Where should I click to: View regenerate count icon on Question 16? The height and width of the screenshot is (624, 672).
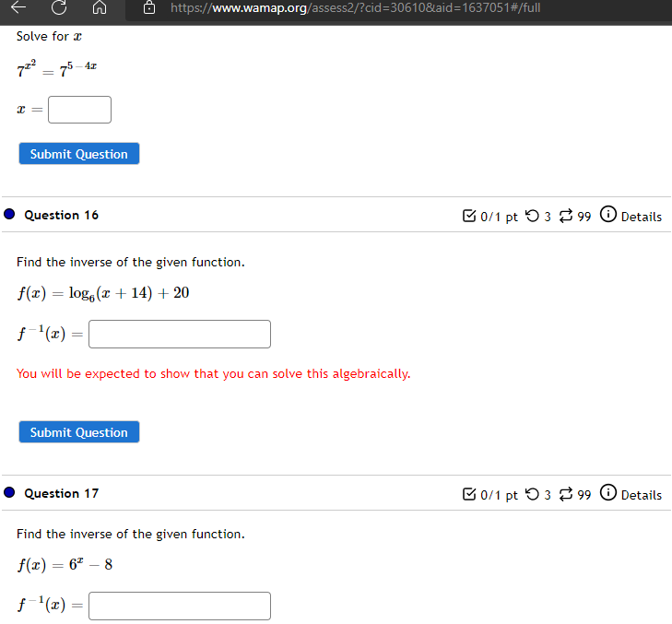tap(566, 216)
